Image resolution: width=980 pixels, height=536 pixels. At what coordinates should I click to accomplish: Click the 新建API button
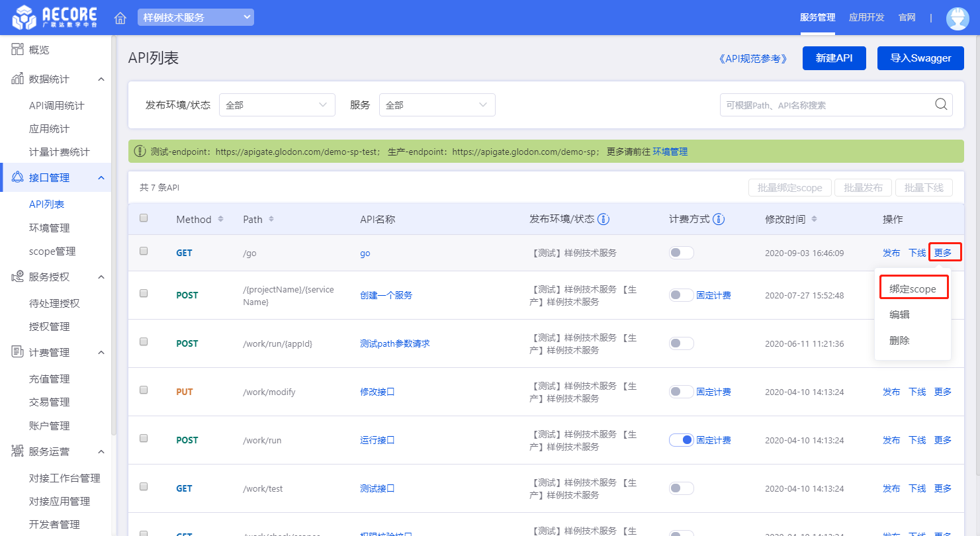coord(834,58)
